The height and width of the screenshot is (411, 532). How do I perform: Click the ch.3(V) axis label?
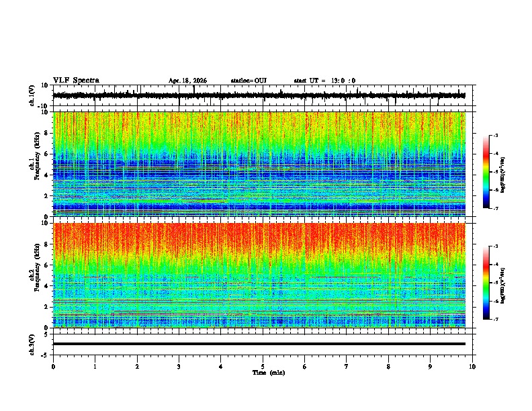[32, 345]
